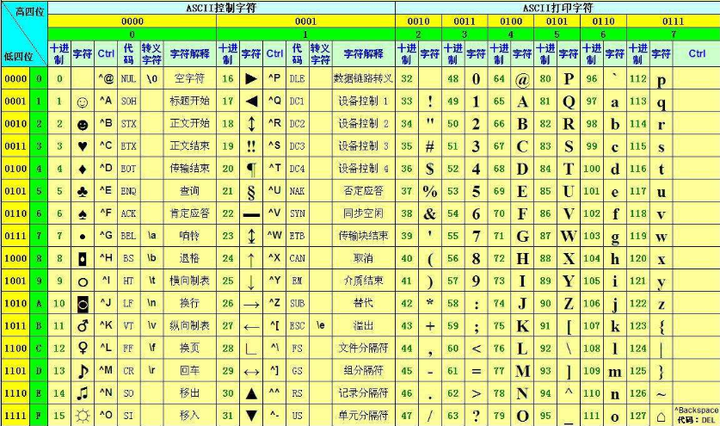Select the filled black smiley beside ^B
This screenshot has height=426, width=720.
click(x=83, y=124)
